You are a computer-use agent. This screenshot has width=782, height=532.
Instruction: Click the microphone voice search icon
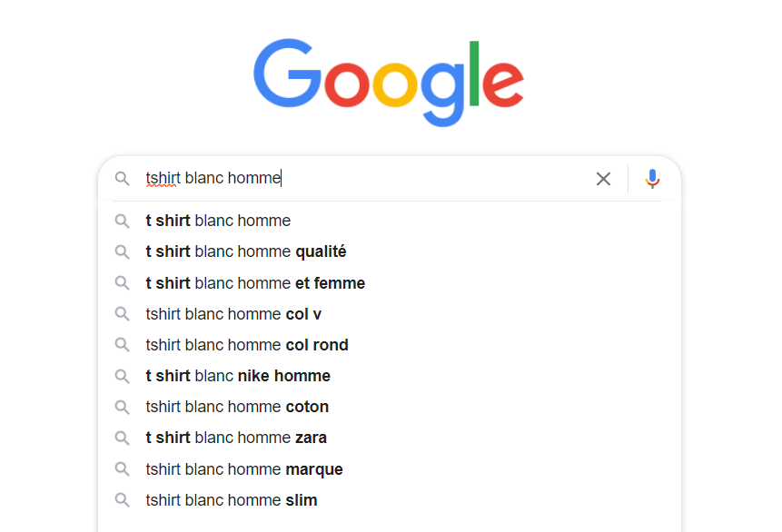652,179
